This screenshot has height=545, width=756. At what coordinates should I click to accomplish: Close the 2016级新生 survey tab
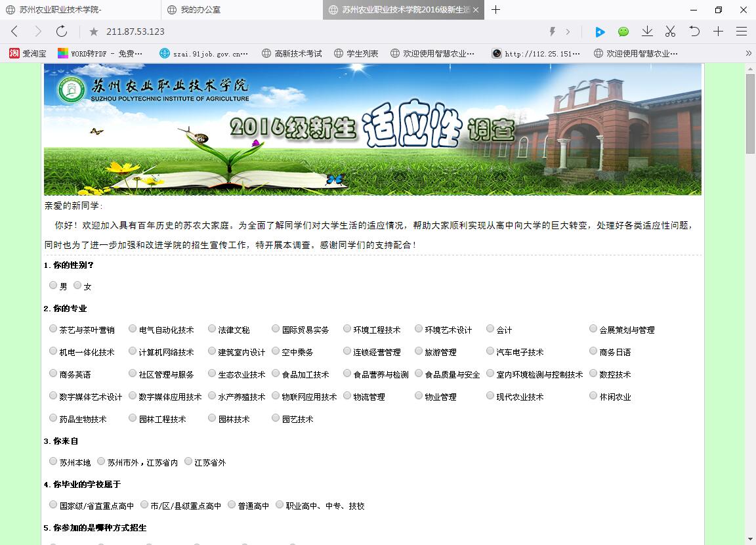pos(476,10)
